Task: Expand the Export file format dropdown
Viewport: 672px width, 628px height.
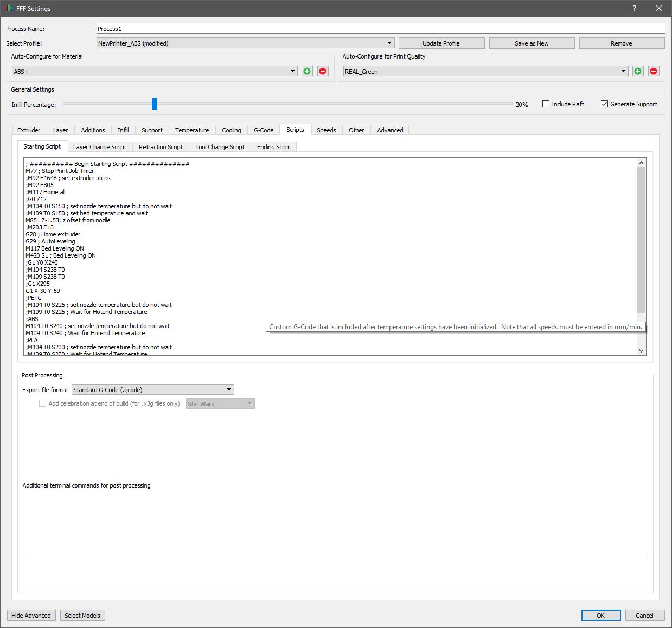Action: pyautogui.click(x=152, y=390)
